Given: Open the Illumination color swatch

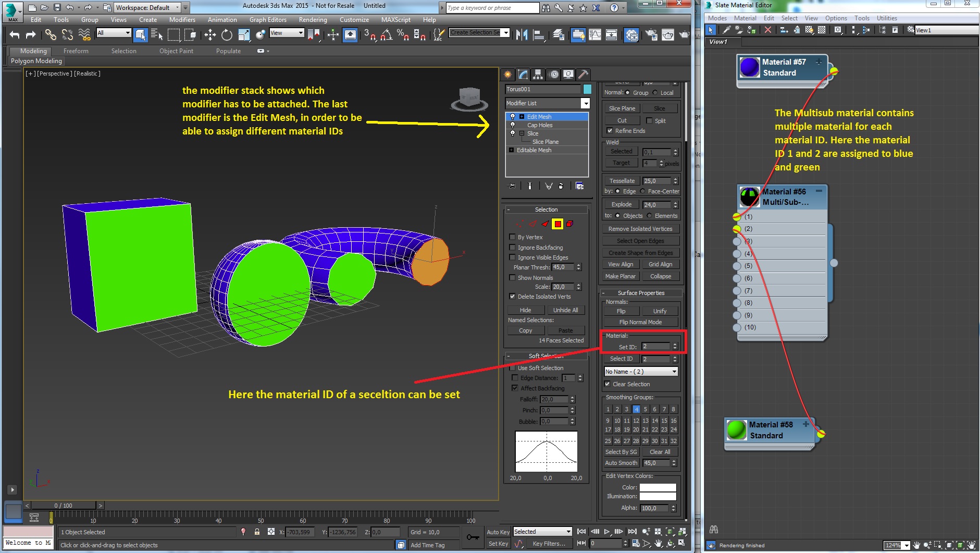Looking at the screenshot, I should pyautogui.click(x=658, y=496).
